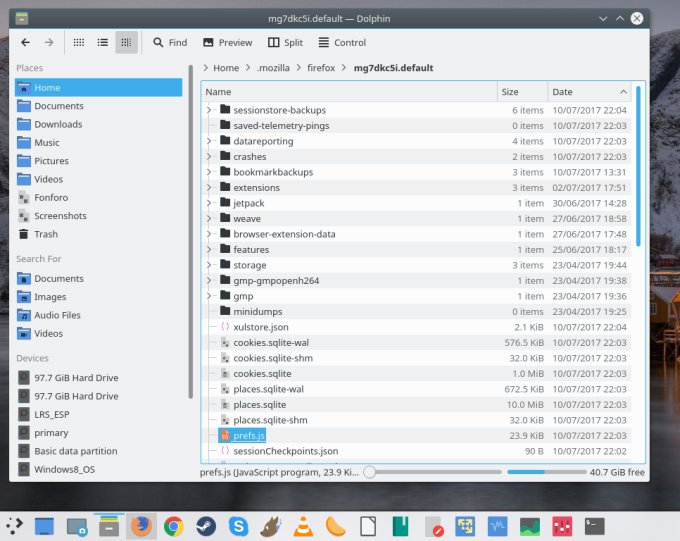This screenshot has width=680, height=541.
Task: Select the Details view mode button
Action: tap(126, 42)
